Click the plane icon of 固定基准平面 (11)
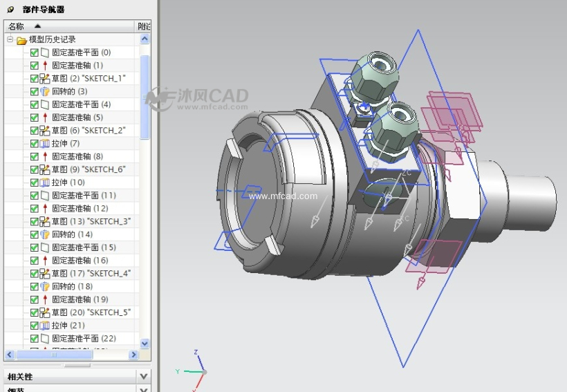 point(44,196)
